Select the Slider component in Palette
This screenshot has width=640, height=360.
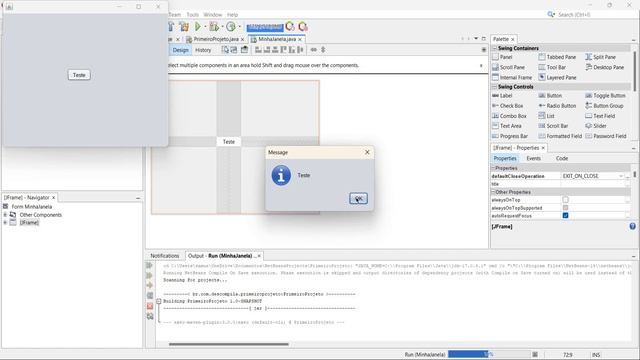click(596, 126)
